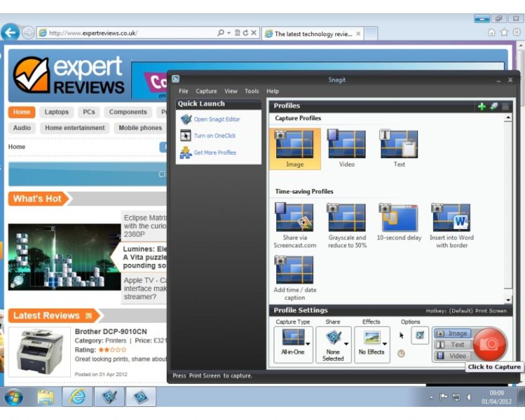This screenshot has width=525, height=420.
Task: Click Brother DCP-9010CN review title
Action: (111, 332)
